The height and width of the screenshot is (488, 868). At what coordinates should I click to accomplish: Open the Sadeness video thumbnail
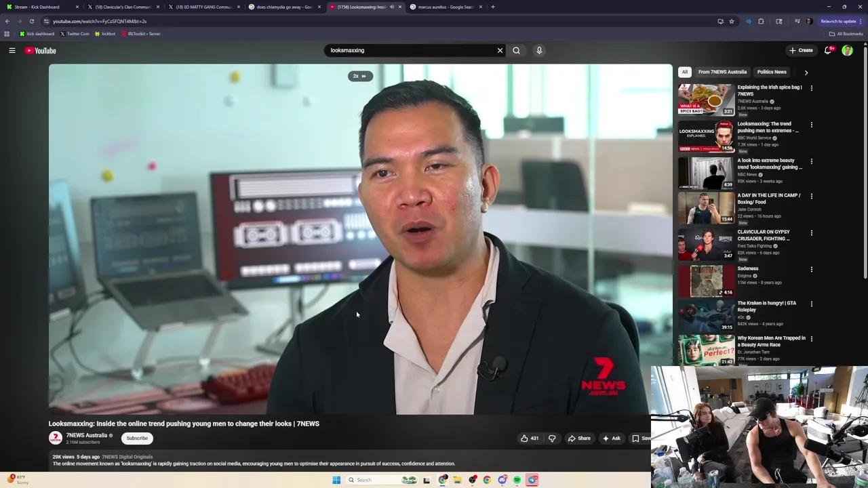706,281
